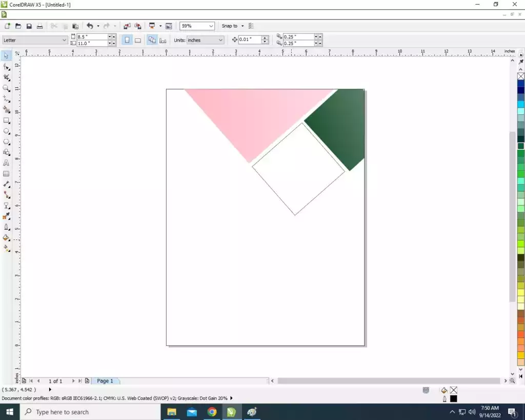Select the Basic Shapes tool
The image size is (525, 420).
[6, 152]
